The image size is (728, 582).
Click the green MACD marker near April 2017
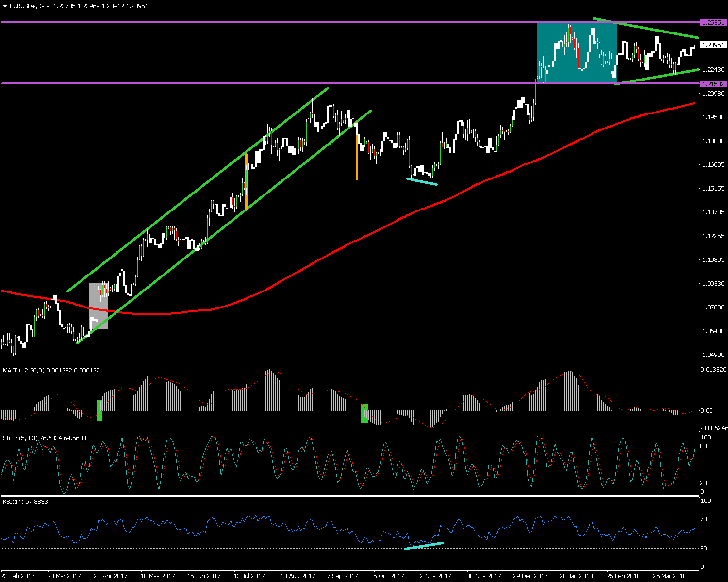99,410
